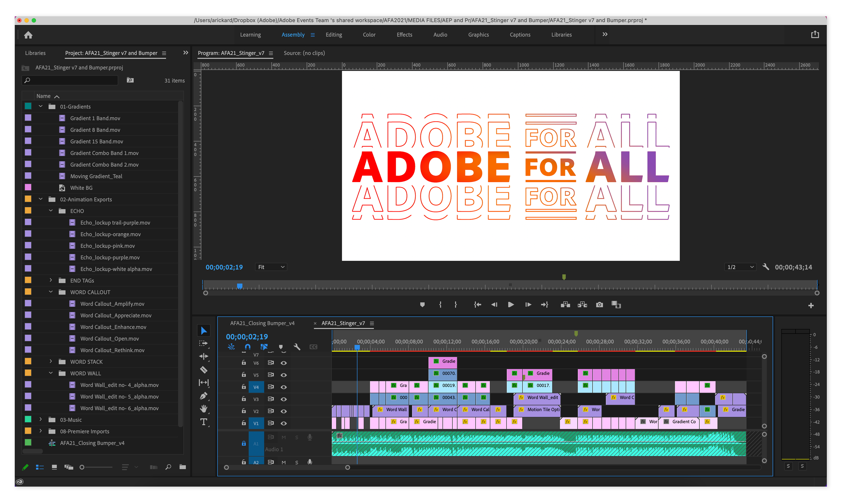The height and width of the screenshot is (504, 846).
Task: Open Program monitor settings wrench
Action: click(766, 267)
